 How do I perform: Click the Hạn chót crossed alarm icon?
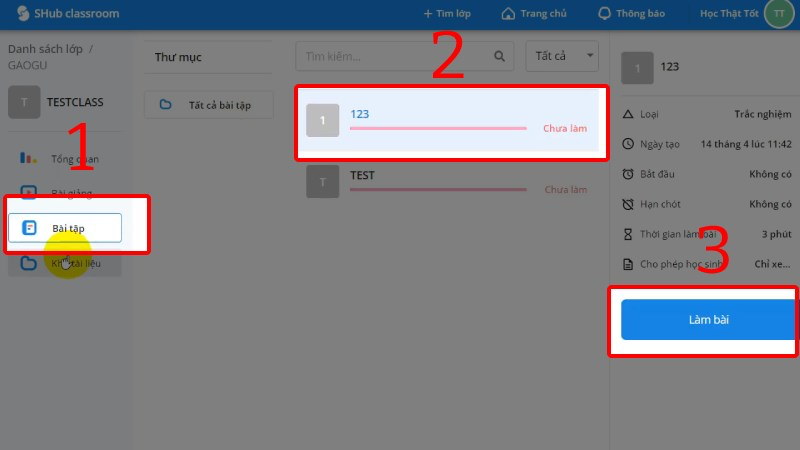point(628,204)
